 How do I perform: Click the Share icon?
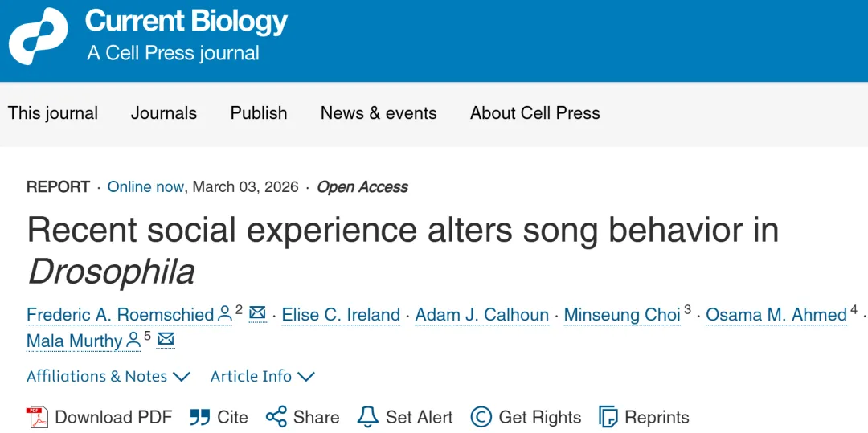(276, 417)
